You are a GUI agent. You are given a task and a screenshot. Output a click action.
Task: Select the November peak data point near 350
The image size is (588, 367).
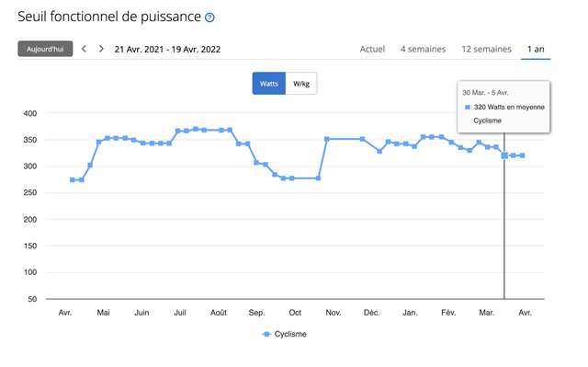pos(327,139)
